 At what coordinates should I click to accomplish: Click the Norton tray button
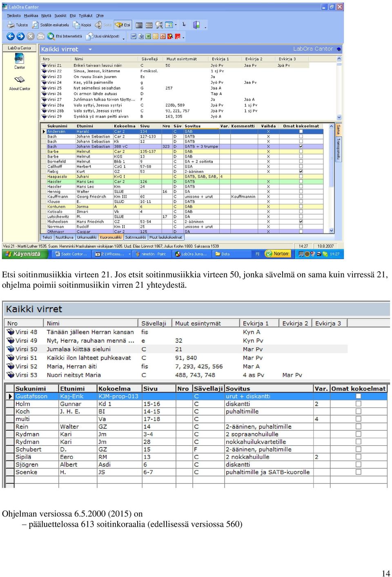tap(278, 254)
